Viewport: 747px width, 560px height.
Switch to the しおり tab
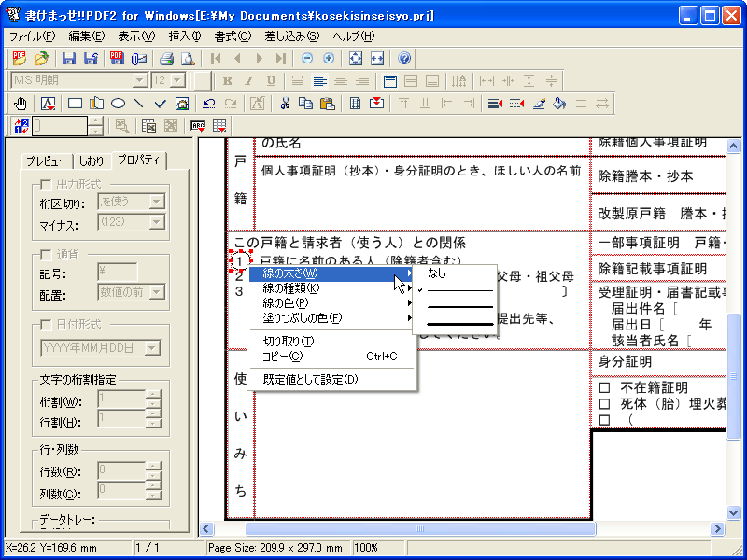coord(92,161)
